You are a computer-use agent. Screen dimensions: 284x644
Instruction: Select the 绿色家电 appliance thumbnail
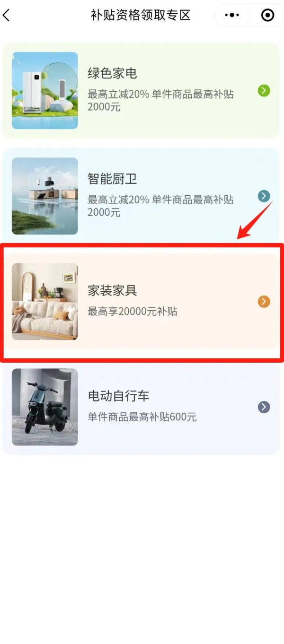[45, 90]
